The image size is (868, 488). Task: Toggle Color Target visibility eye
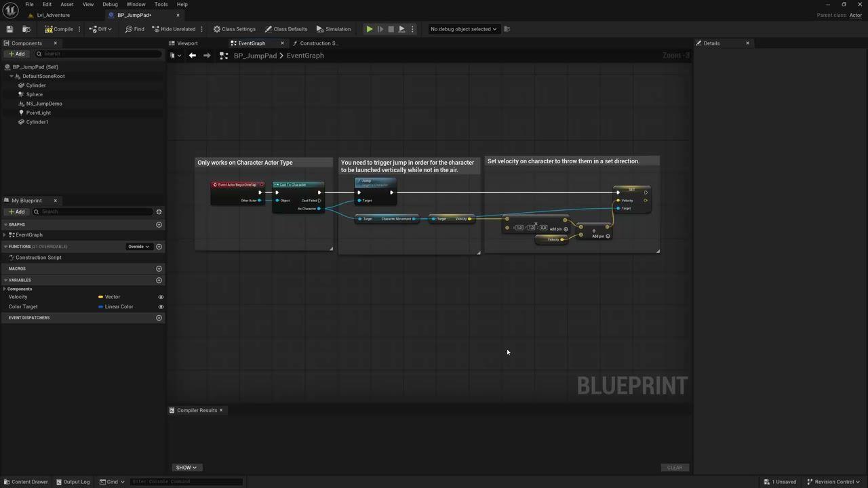click(x=161, y=307)
